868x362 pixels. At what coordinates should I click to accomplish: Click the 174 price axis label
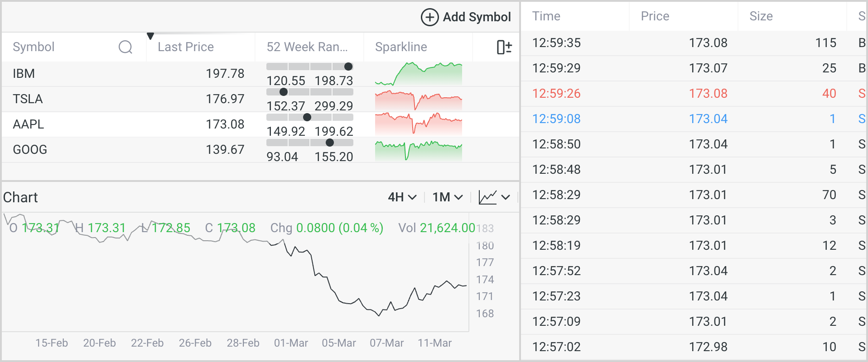click(x=485, y=280)
